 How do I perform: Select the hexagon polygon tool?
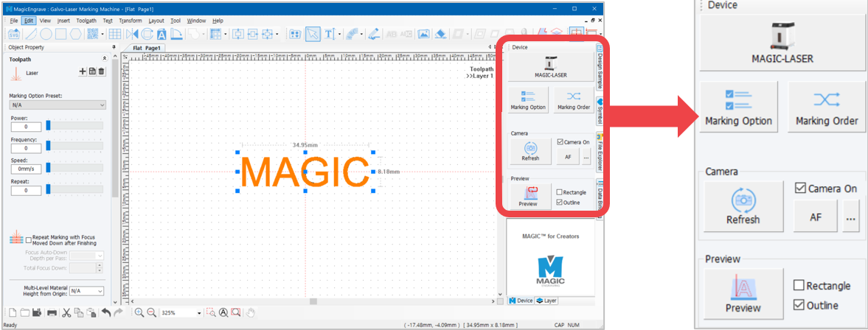(x=76, y=34)
